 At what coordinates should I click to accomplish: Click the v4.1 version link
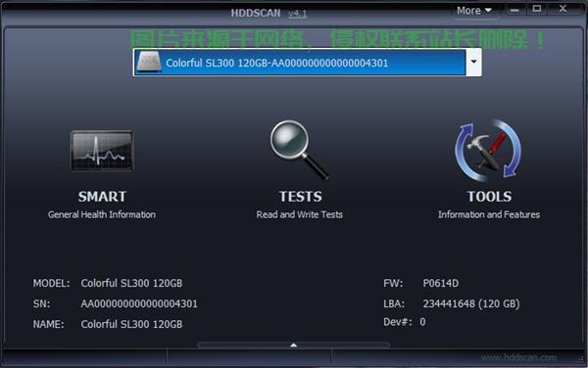tap(297, 14)
